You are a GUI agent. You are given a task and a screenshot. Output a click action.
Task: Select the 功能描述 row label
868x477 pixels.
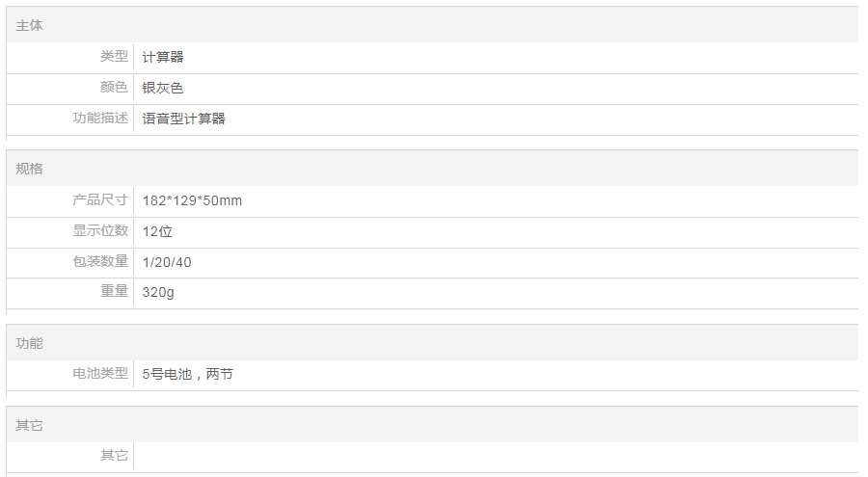100,119
